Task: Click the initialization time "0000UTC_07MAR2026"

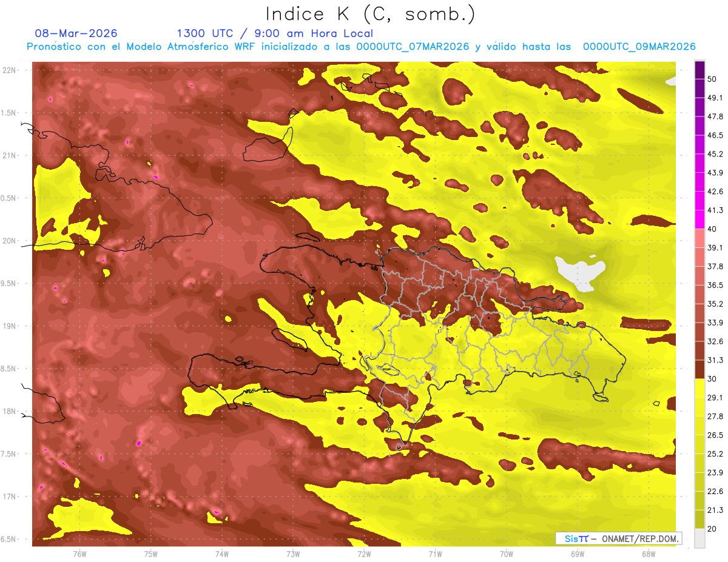Action: coord(413,47)
